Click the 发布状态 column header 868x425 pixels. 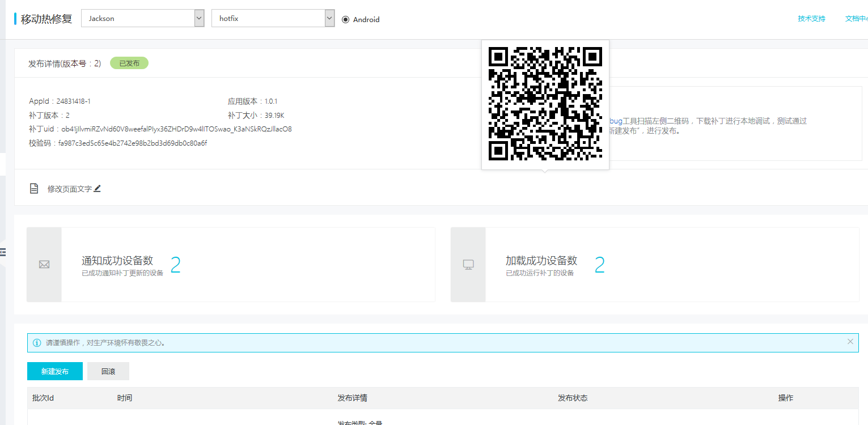click(573, 398)
